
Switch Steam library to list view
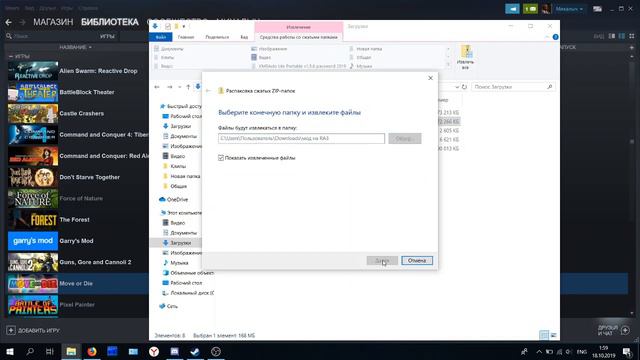click(622, 36)
